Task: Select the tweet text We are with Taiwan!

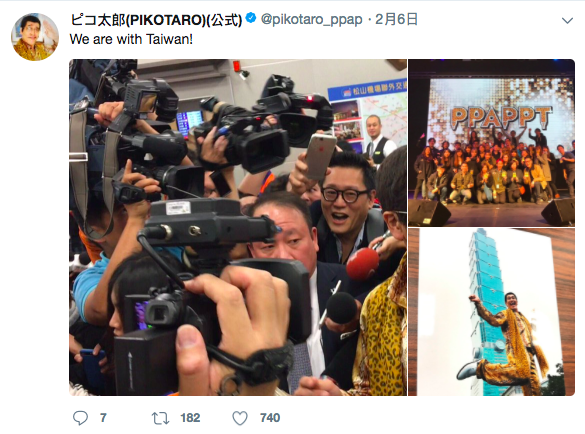Action: (x=131, y=39)
